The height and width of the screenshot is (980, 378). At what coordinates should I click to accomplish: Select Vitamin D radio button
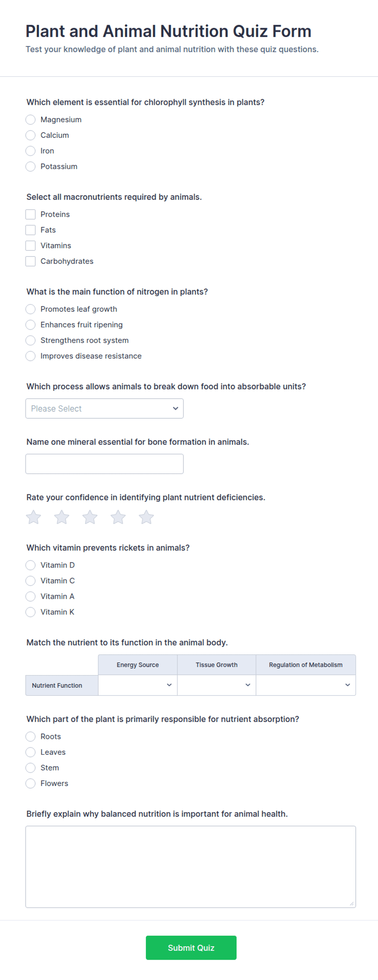[30, 565]
